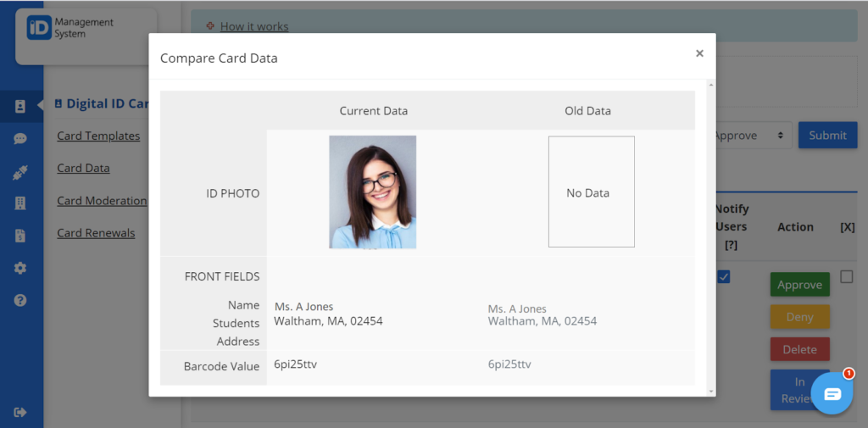The width and height of the screenshot is (868, 428).
Task: Open the live chat widget bubble
Action: coord(832,393)
